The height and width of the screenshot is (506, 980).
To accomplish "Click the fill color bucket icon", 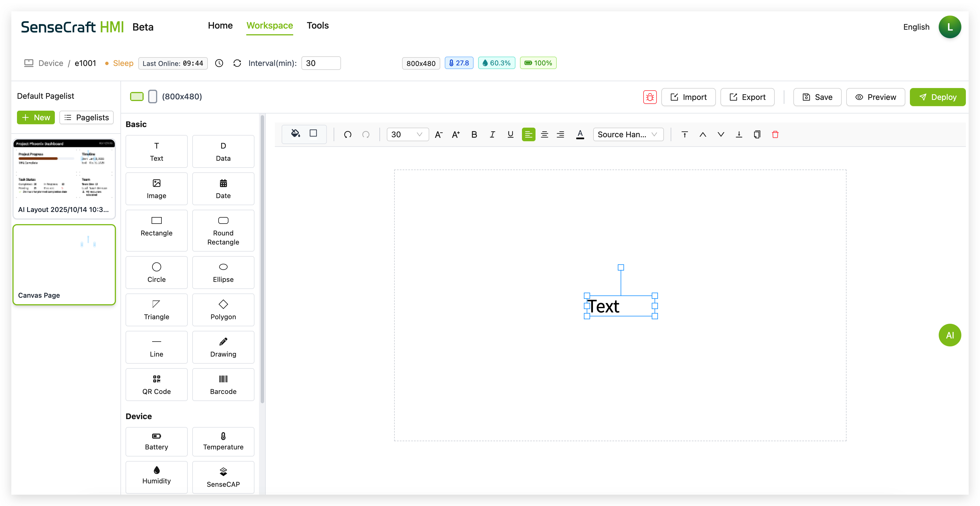I will point(295,134).
